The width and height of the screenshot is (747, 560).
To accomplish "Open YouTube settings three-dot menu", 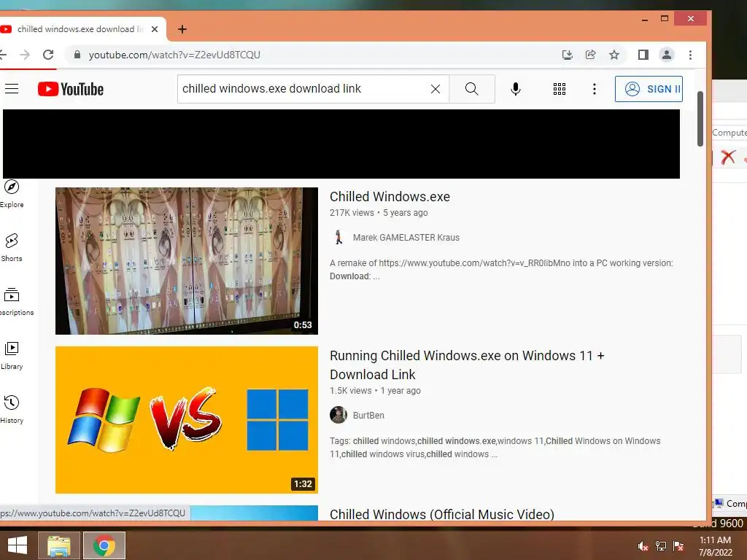I will (594, 89).
